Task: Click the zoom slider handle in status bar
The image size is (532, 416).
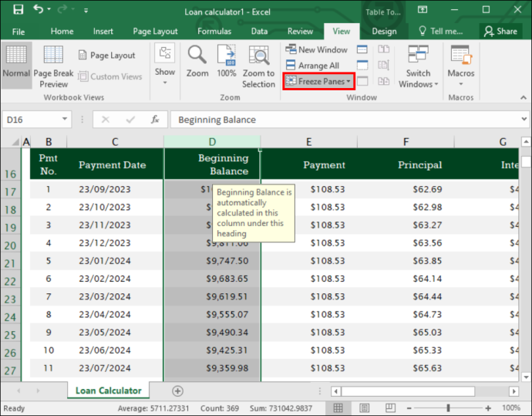Action: click(x=448, y=408)
